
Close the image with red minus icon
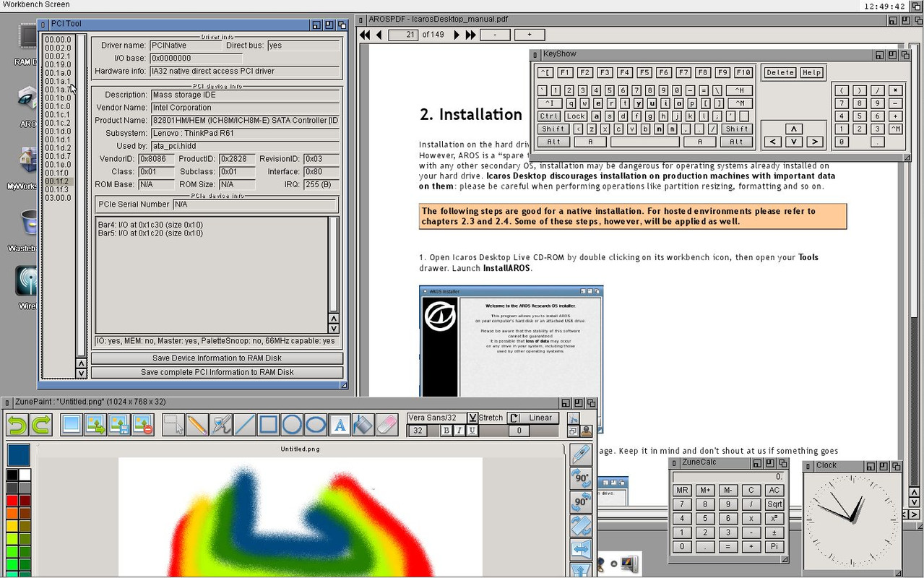coord(143,424)
